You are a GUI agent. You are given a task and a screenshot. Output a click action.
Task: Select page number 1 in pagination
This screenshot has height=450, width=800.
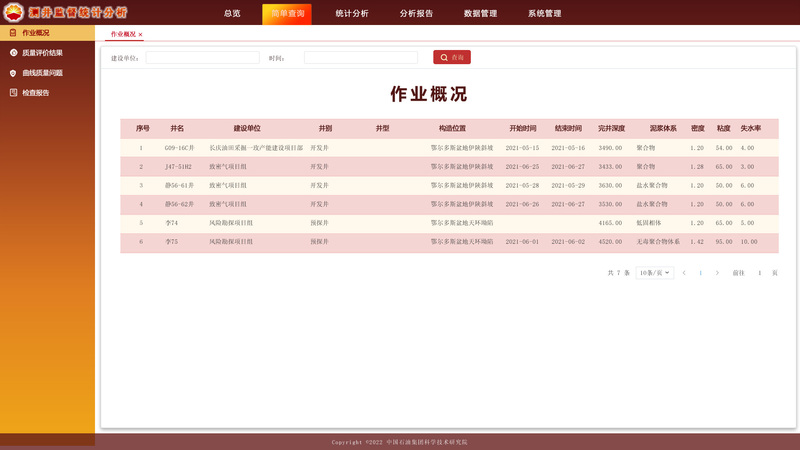[700, 273]
